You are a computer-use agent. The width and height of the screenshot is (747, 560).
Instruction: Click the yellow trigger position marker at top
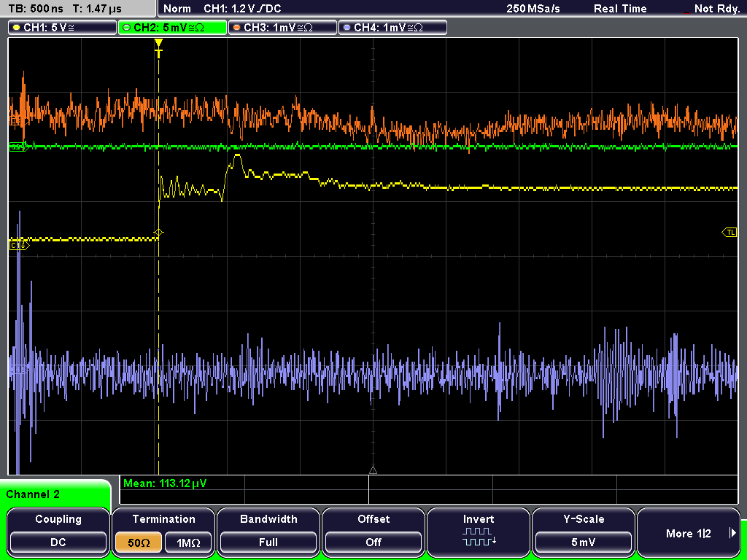pos(158,48)
